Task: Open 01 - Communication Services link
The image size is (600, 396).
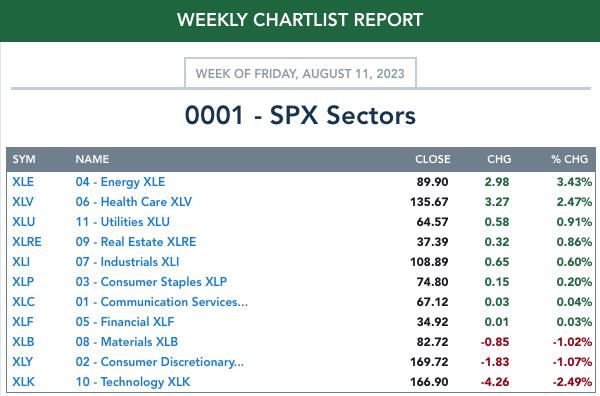Action: 161,301
